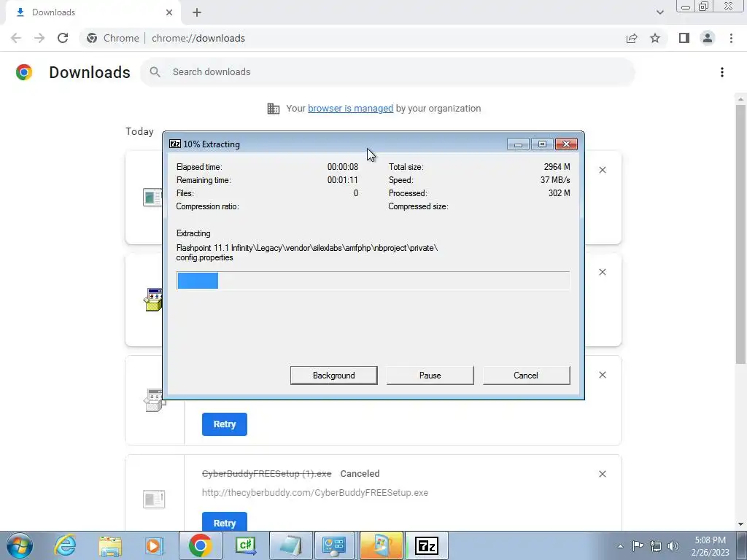Screen dimensions: 747x560
Task: Click the config.properties file name
Action: pos(205,257)
